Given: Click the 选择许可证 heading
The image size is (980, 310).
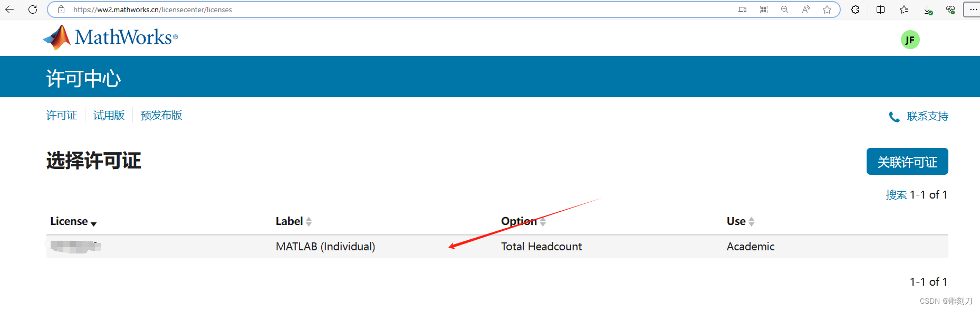Looking at the screenshot, I should click(94, 161).
